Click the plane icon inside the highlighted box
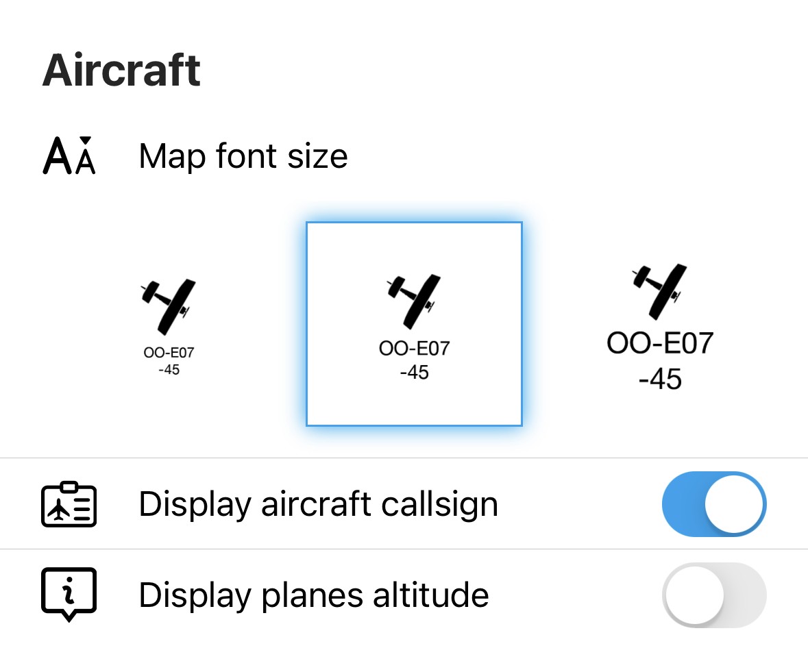This screenshot has height=672, width=808. click(x=414, y=302)
